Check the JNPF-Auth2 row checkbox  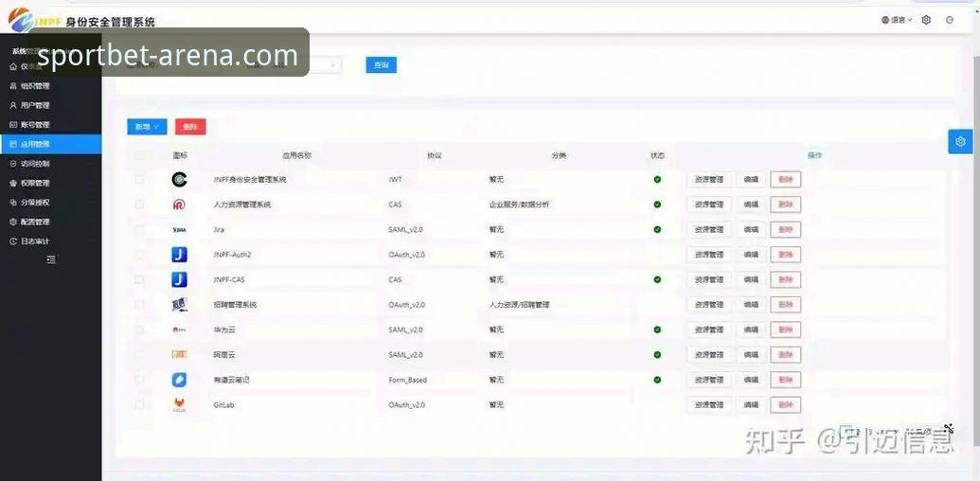tap(139, 255)
